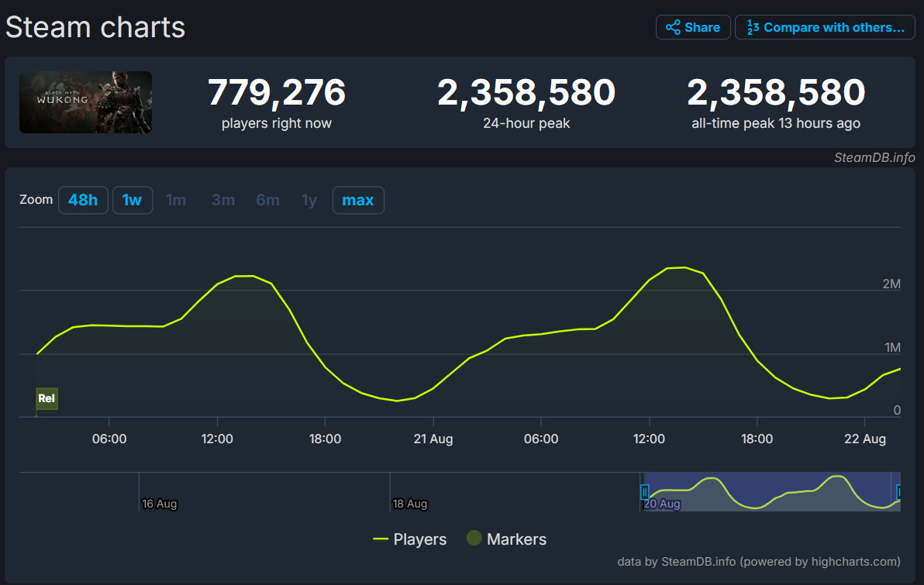
Task: Select the 6m zoom option
Action: (x=267, y=201)
